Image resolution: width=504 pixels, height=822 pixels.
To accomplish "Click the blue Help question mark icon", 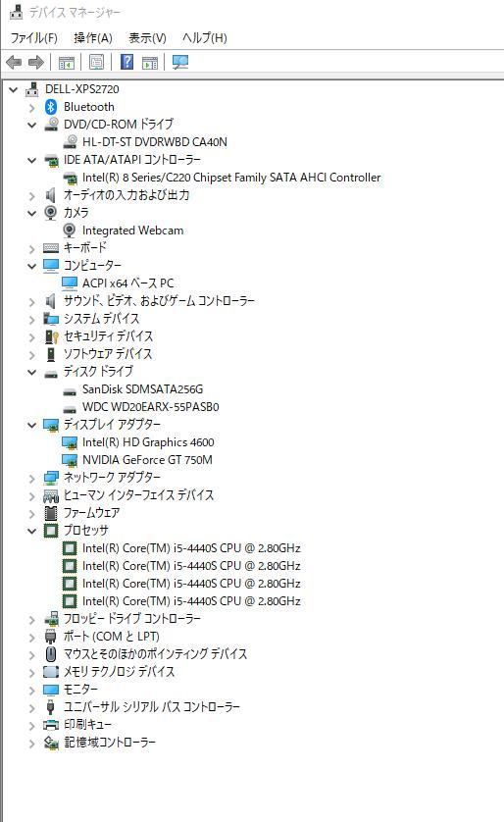I will coord(126,62).
